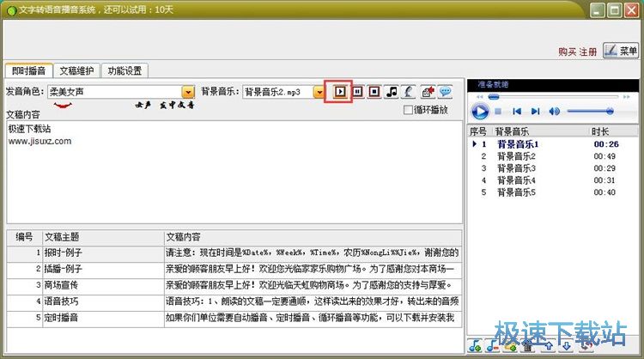Click the 背景音乐2.mp3 field
The image size is (644, 359).
coord(278,92)
